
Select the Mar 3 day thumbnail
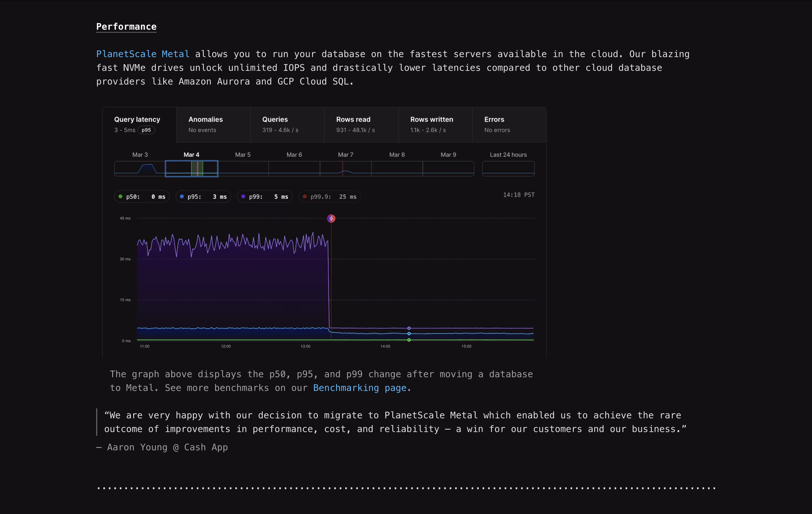[140, 168]
